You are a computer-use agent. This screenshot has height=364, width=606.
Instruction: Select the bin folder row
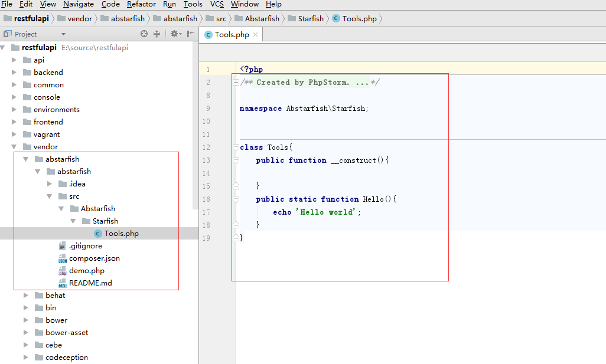[51, 307]
